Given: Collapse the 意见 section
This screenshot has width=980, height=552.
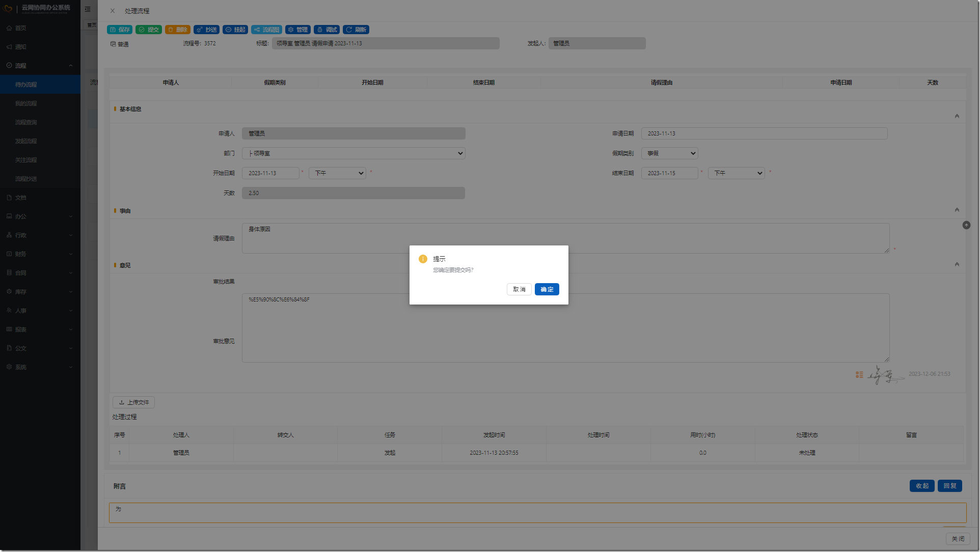Looking at the screenshot, I should click(957, 264).
